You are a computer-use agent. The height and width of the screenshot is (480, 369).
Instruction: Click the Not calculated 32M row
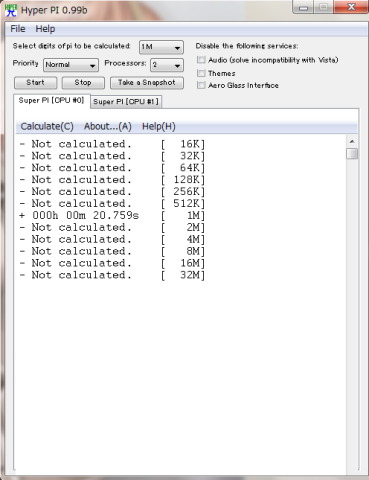(x=112, y=275)
